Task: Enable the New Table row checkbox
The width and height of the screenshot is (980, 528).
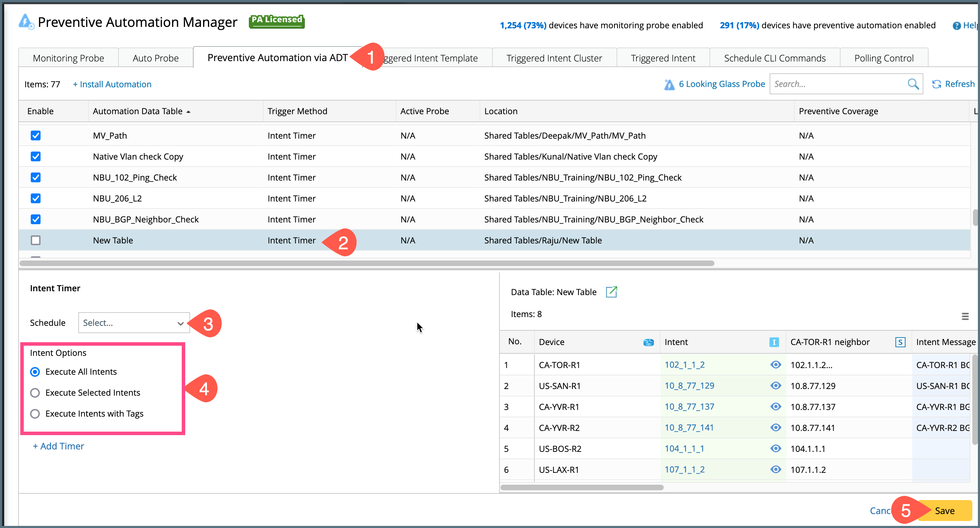Action: point(36,240)
